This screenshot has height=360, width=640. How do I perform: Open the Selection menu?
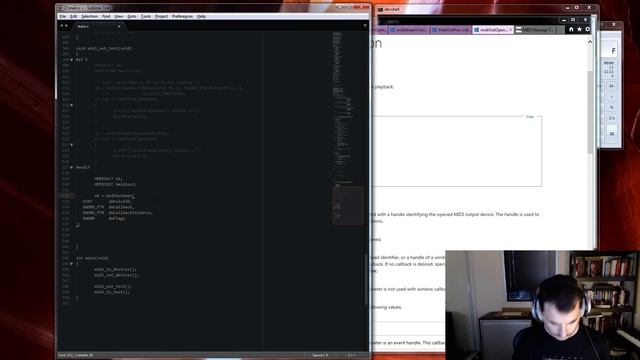click(89, 16)
